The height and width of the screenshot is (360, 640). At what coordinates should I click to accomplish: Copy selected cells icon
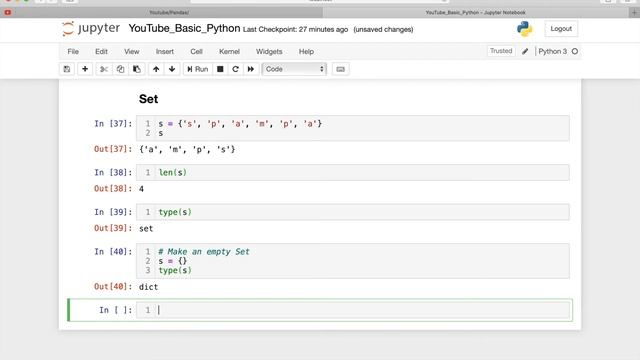[120, 69]
